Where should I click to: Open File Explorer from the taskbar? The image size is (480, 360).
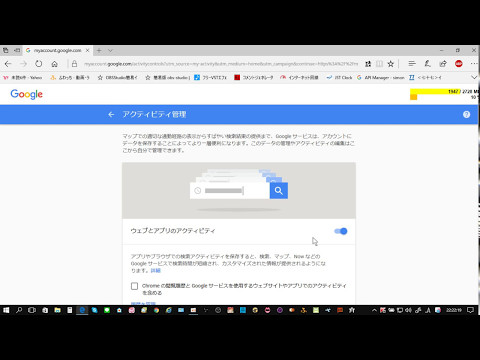(x=57, y=310)
